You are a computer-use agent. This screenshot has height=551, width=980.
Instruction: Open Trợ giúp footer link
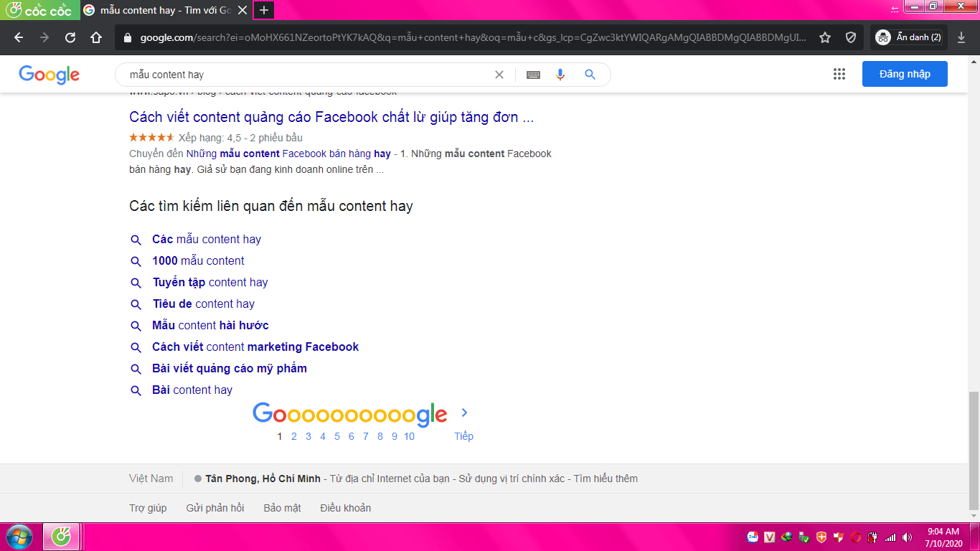(148, 508)
